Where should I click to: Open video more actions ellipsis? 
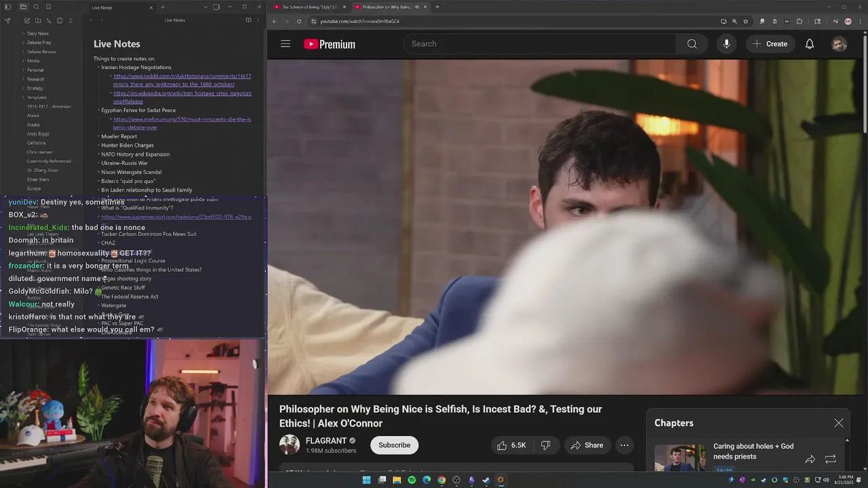pyautogui.click(x=625, y=445)
